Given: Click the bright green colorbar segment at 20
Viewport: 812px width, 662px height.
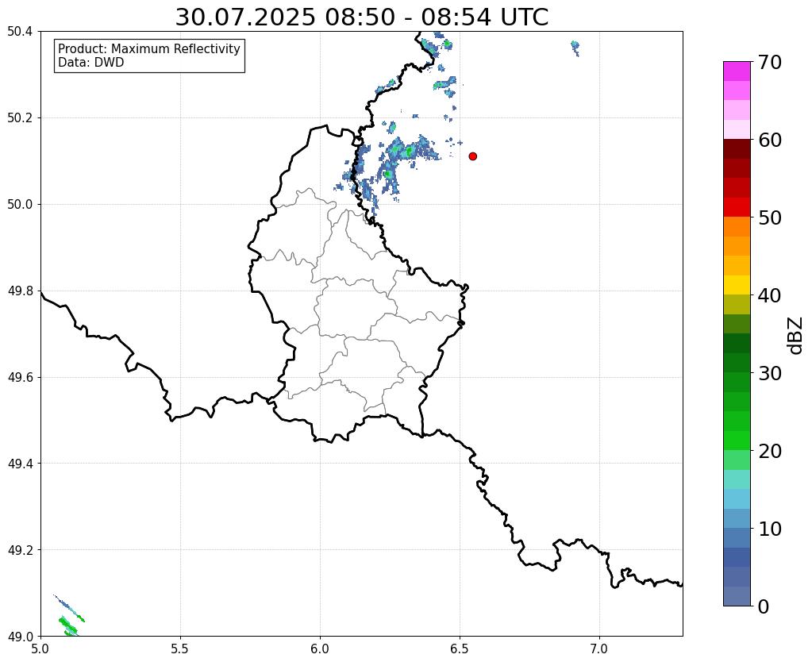Looking at the screenshot, I should point(737,441).
